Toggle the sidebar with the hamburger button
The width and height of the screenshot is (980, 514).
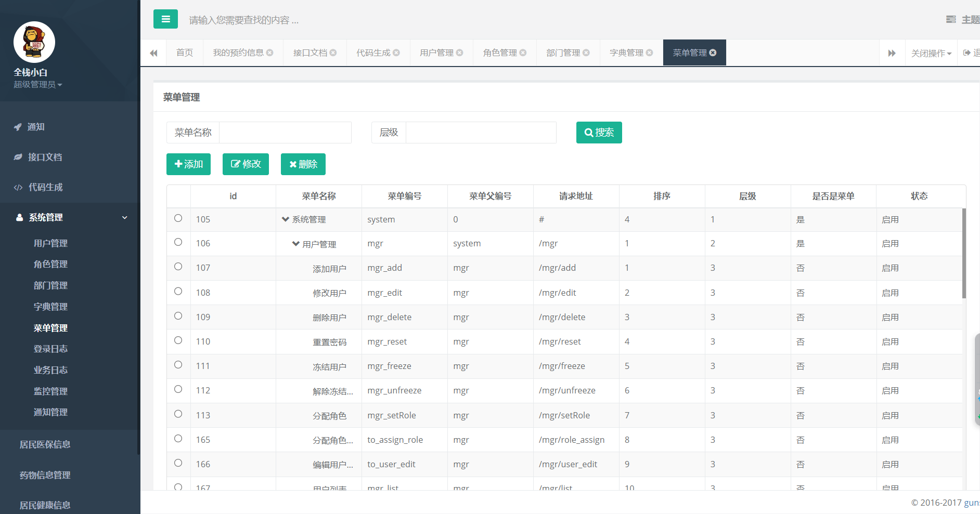click(165, 19)
